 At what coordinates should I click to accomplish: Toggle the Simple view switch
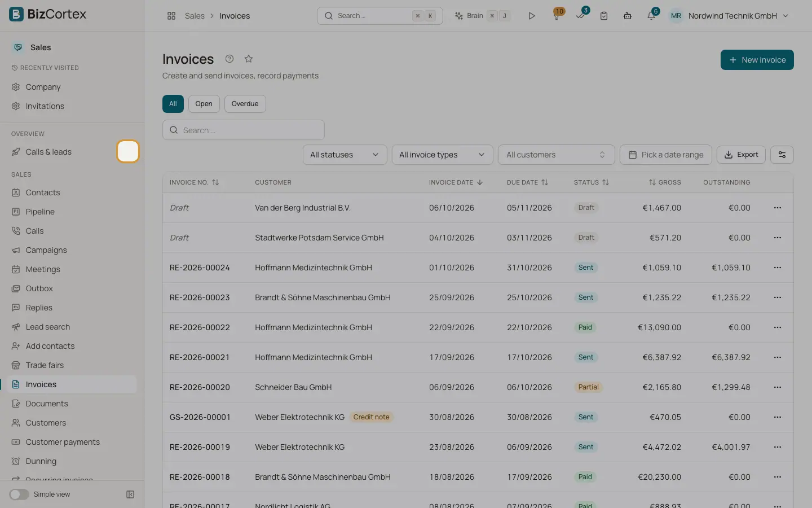tap(19, 494)
